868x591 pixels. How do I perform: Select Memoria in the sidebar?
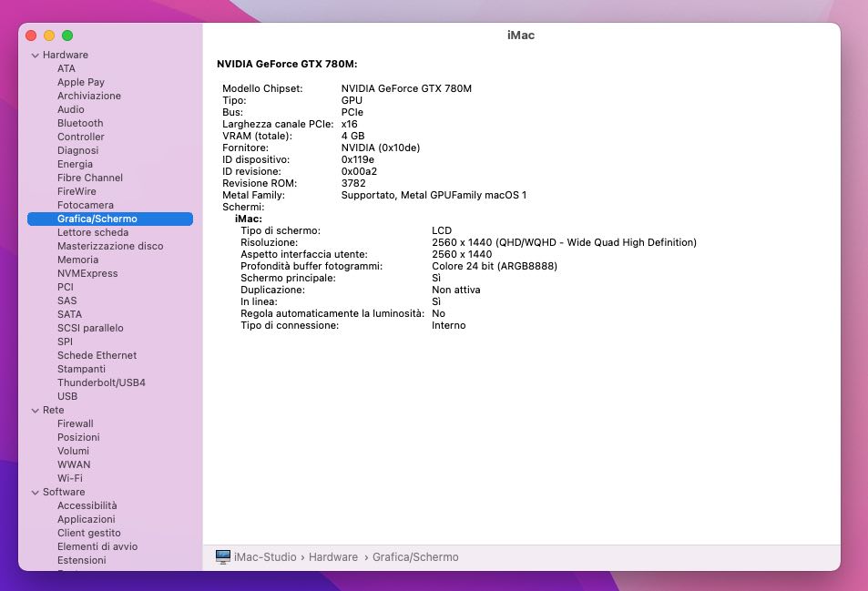pyautogui.click(x=77, y=260)
